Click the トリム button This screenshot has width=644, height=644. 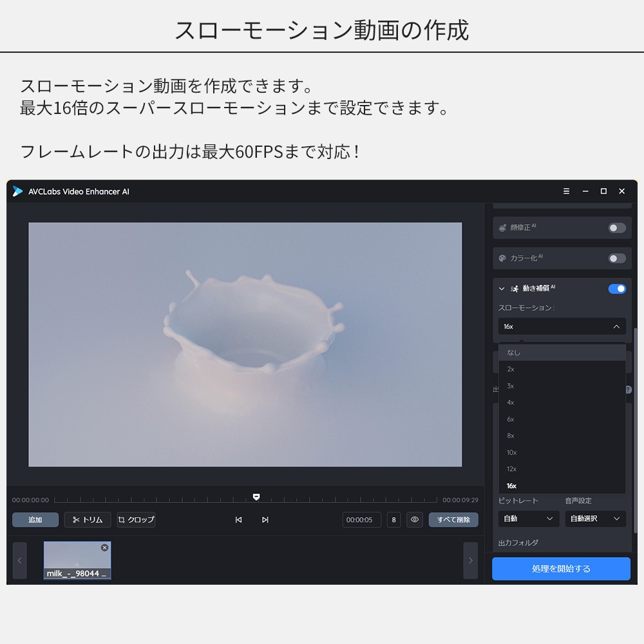88,520
